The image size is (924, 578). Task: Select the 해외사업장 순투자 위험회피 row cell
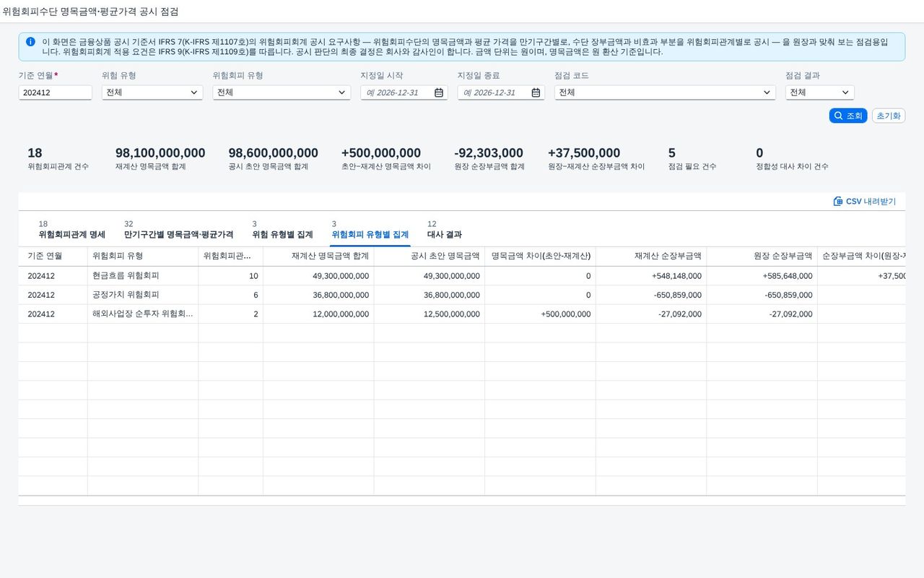143,314
